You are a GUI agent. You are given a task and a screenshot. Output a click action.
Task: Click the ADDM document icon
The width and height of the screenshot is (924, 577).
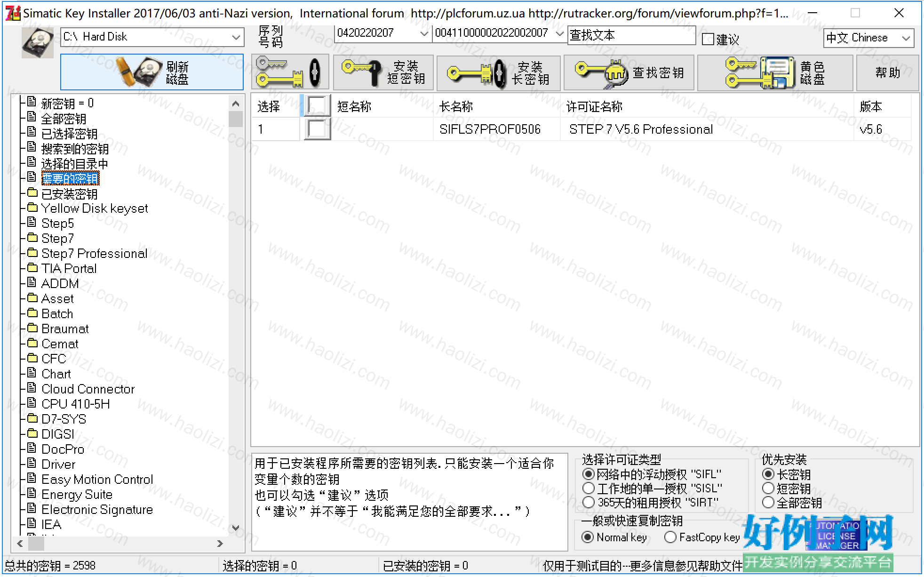click(x=32, y=282)
